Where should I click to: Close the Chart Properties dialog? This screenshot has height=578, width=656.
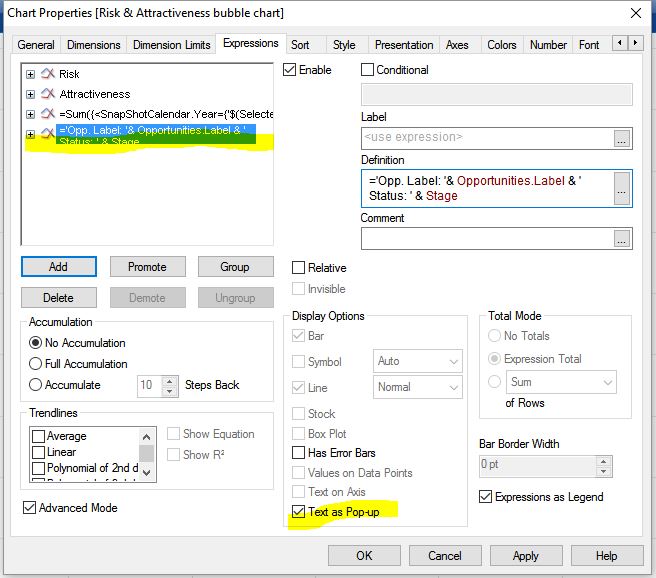(x=634, y=13)
